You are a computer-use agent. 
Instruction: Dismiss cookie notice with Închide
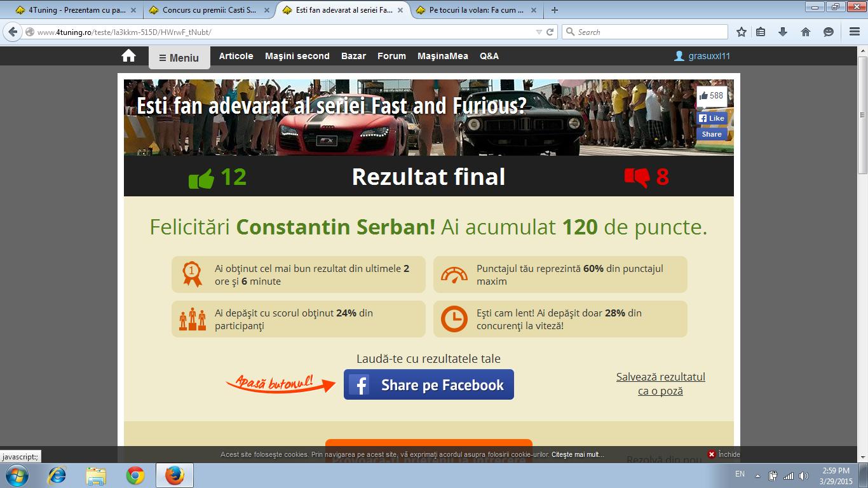pos(724,454)
